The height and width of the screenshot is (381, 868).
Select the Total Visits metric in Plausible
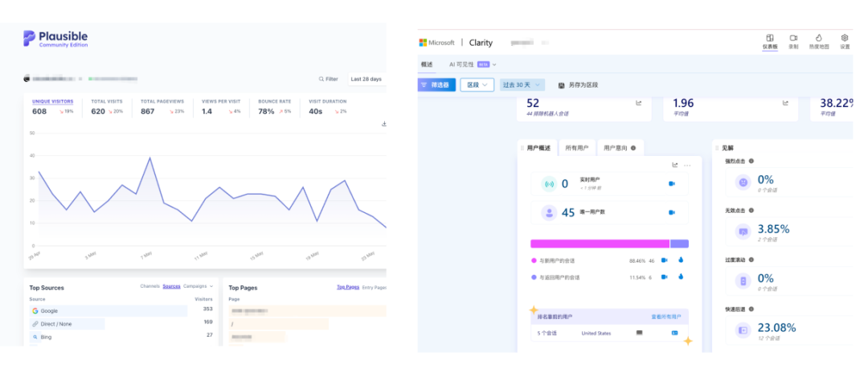107,107
